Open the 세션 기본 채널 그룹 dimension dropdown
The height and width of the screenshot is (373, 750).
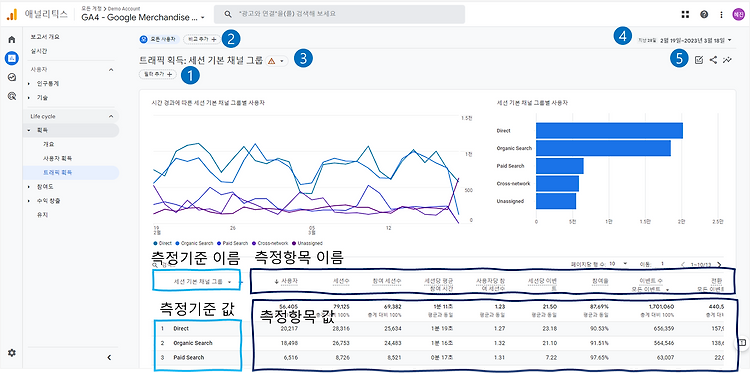[x=203, y=282]
